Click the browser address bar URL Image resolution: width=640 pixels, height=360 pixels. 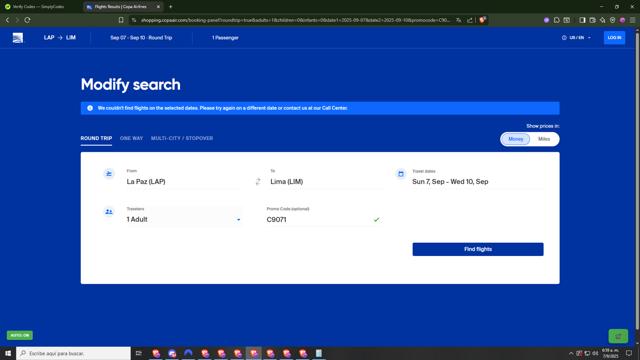point(295,20)
